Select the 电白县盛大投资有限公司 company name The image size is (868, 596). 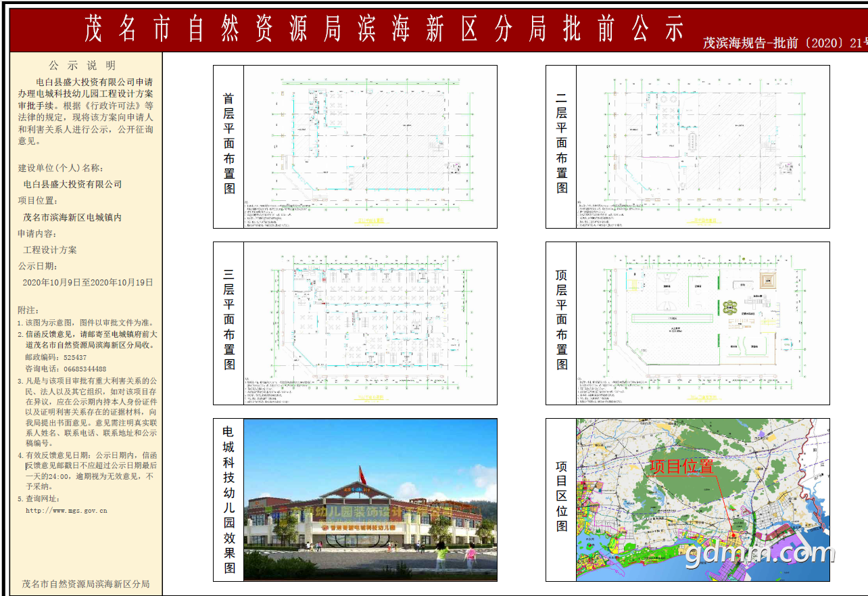point(72,184)
